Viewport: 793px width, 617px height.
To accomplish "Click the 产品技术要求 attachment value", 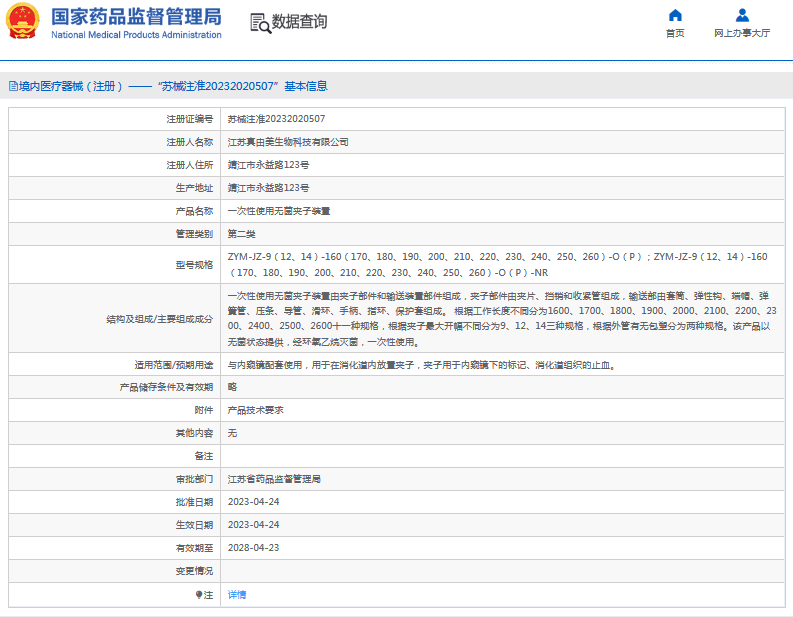I will coord(255,410).
